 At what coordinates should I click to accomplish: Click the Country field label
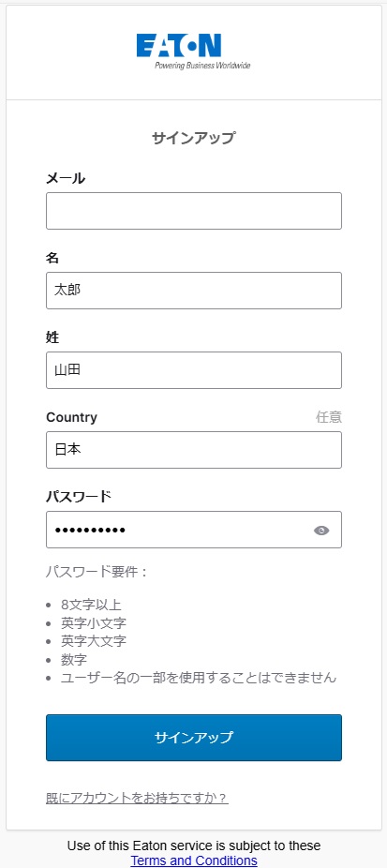[x=71, y=417]
